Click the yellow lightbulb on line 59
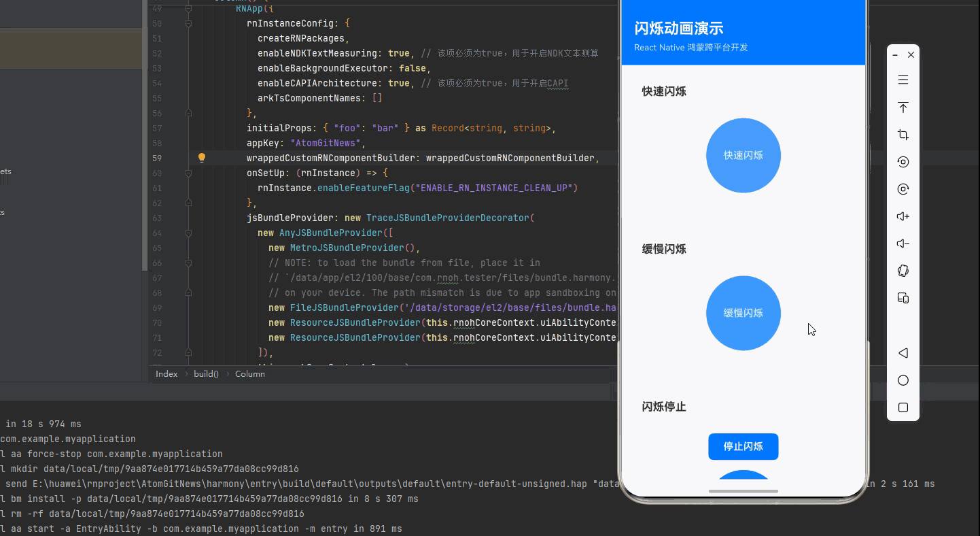Screen dimensions: 980x536 pyautogui.click(x=201, y=158)
